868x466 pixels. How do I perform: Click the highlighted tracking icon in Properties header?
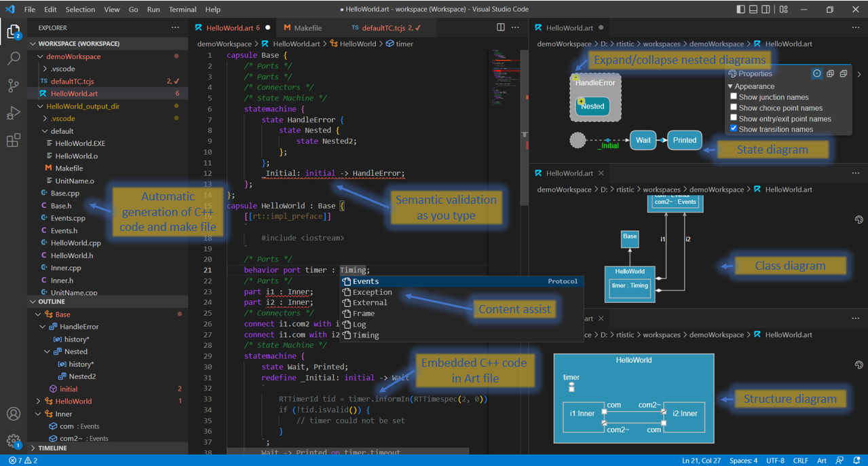(816, 73)
